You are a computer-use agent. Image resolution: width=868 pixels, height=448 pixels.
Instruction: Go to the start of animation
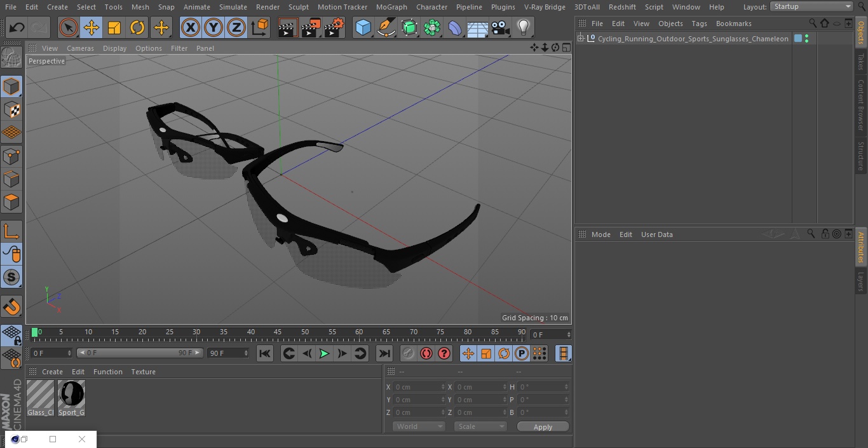(265, 353)
